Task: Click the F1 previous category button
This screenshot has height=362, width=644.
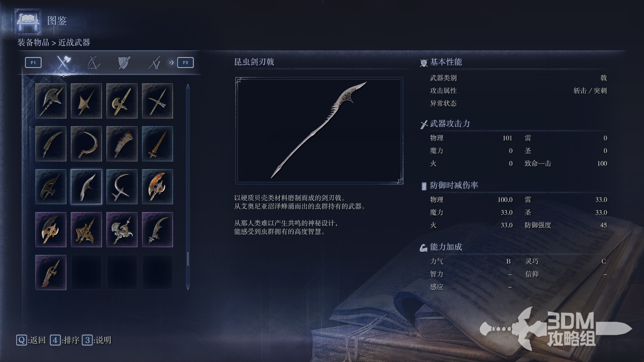Action: [x=33, y=62]
